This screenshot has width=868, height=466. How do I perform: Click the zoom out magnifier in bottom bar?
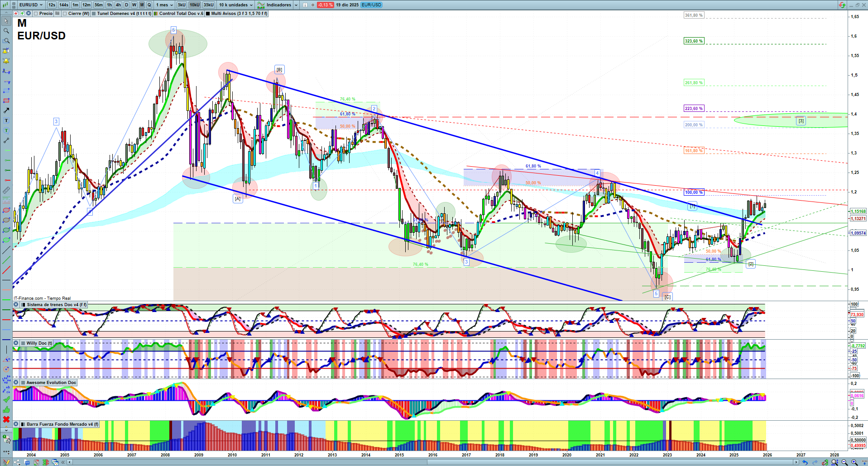(x=844, y=462)
